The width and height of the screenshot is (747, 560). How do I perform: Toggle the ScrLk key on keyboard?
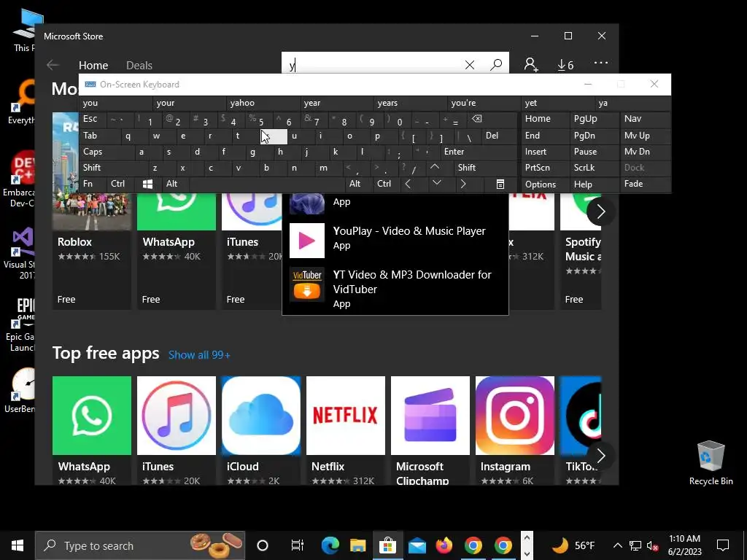coord(594,168)
